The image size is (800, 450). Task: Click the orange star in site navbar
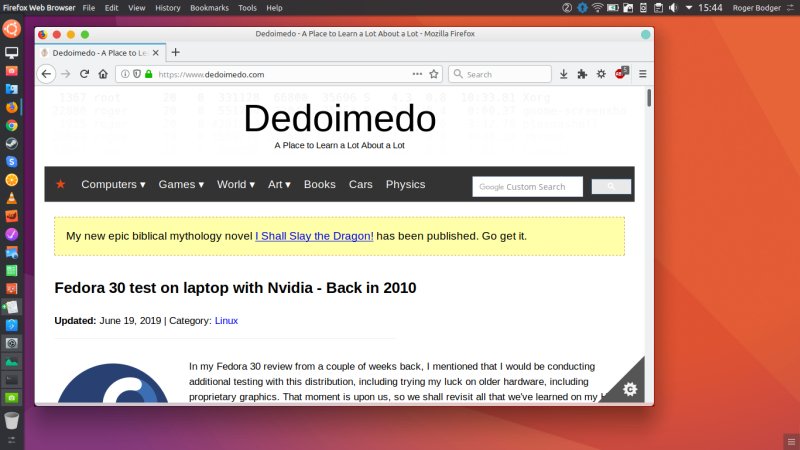[x=61, y=184]
